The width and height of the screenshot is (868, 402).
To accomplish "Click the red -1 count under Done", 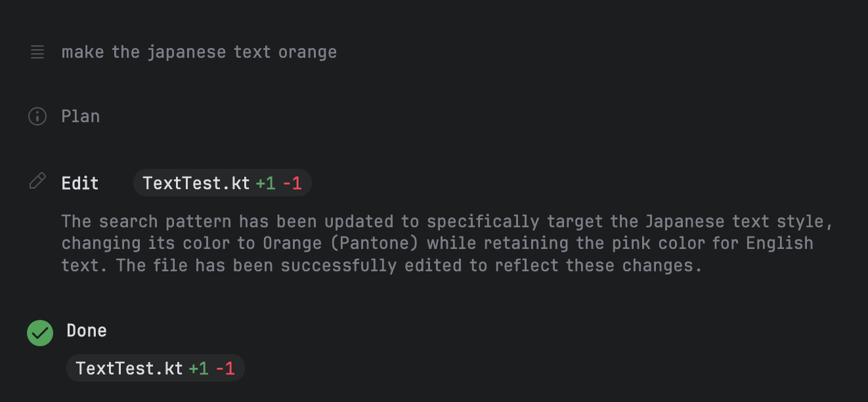I will [x=225, y=368].
